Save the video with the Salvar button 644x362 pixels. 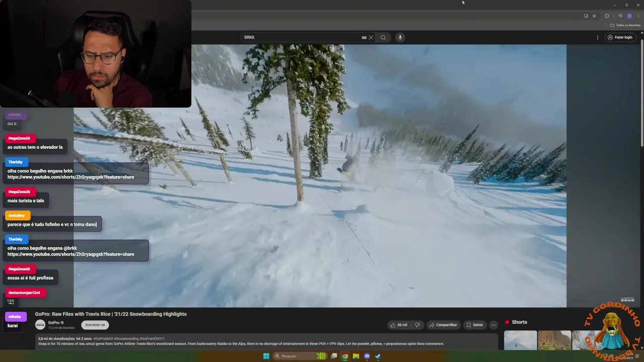pyautogui.click(x=474, y=325)
